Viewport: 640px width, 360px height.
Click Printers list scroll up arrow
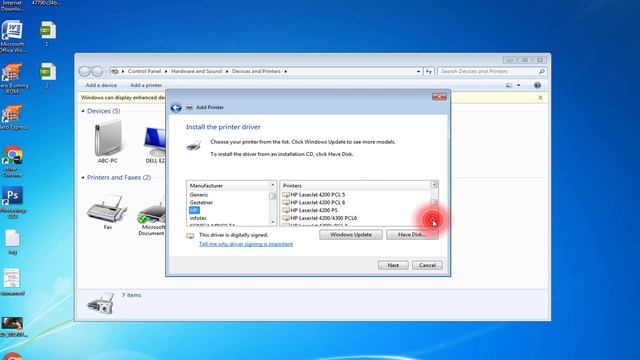click(x=434, y=185)
